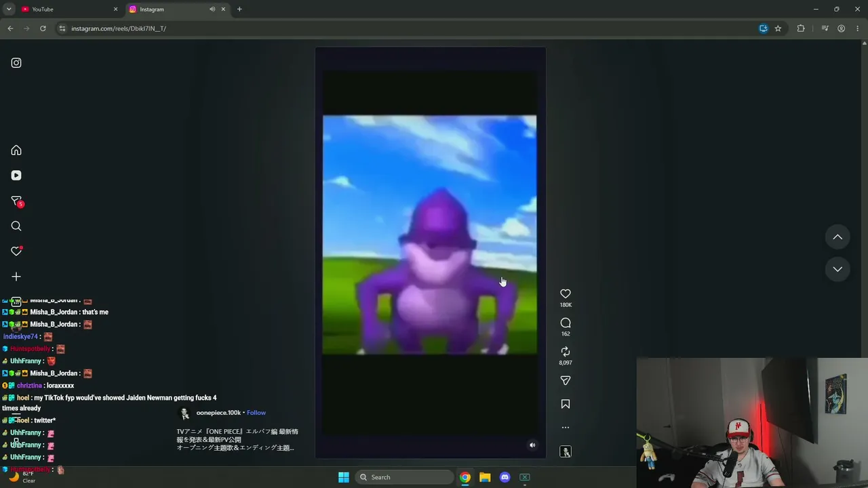Open Instagram notifications heart
The width and height of the screenshot is (868, 488).
pos(16,251)
